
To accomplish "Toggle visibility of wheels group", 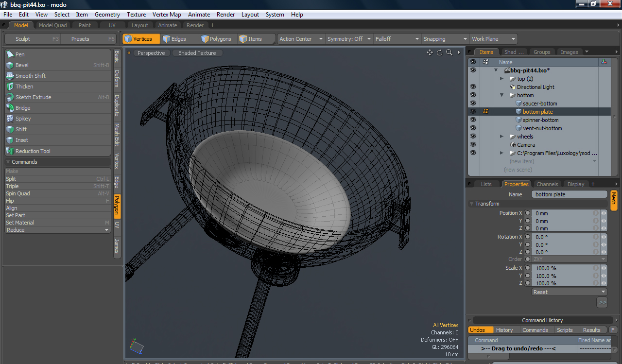I will (x=473, y=137).
